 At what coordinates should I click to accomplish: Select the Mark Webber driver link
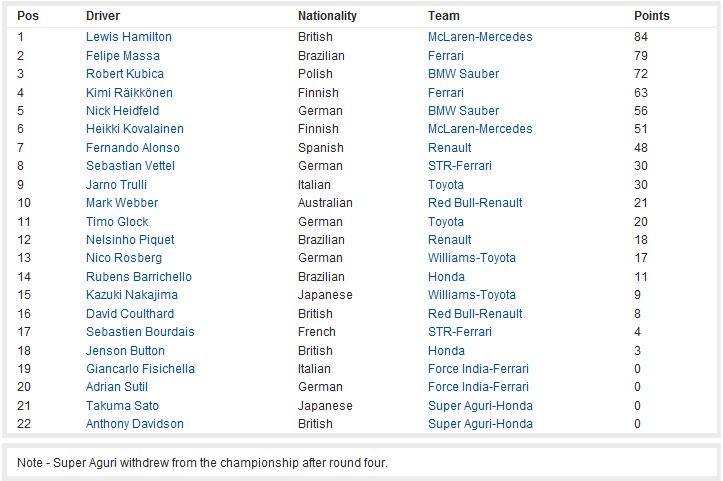pyautogui.click(x=122, y=202)
